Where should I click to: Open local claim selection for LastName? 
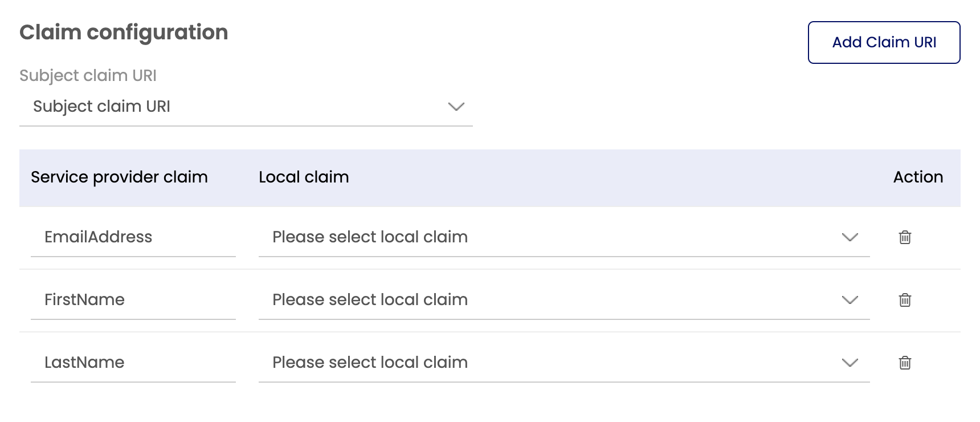[x=513, y=363]
